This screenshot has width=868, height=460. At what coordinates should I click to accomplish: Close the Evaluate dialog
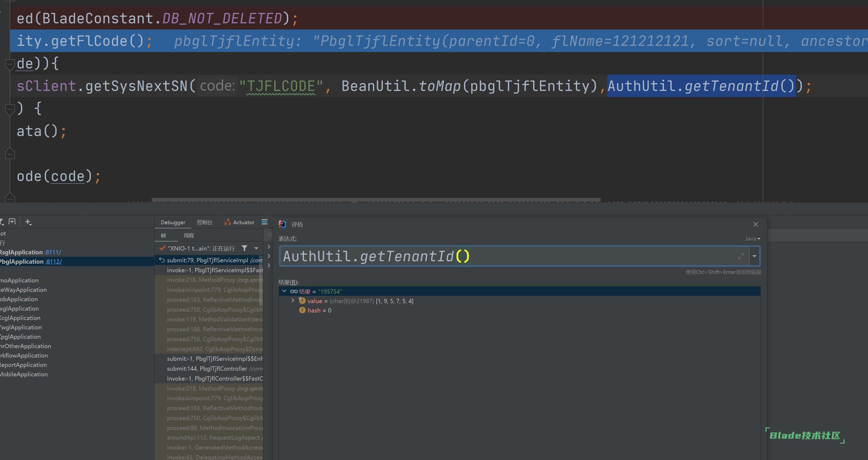coord(755,224)
